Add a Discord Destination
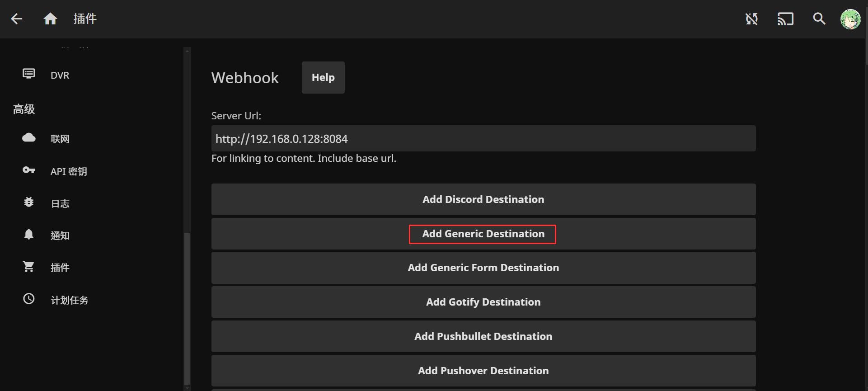The image size is (868, 391). 483,199
